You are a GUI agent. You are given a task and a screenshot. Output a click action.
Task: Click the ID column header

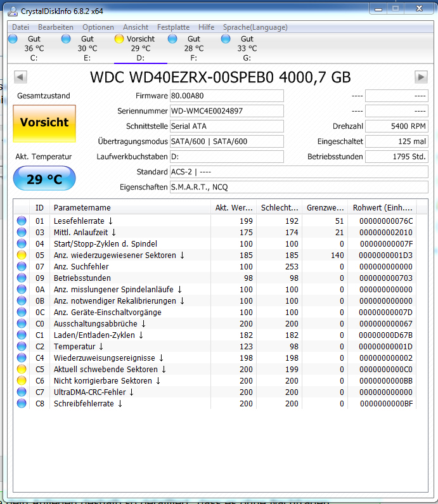(39, 208)
